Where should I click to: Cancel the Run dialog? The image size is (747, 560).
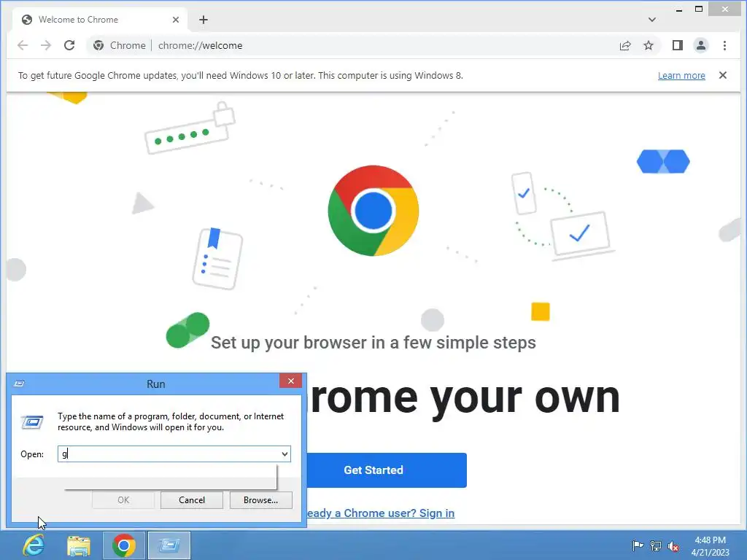coord(192,500)
